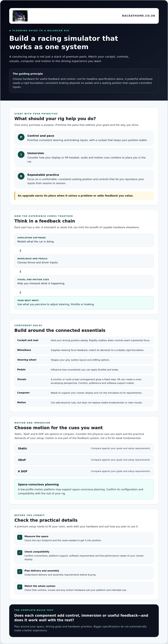The width and height of the screenshot is (168, 644).
Task: Click the circular P icon for Control and pace
Action: [21, 137]
